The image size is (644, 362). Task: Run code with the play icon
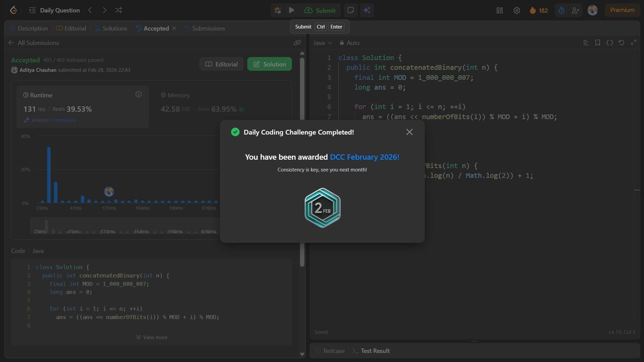click(291, 10)
